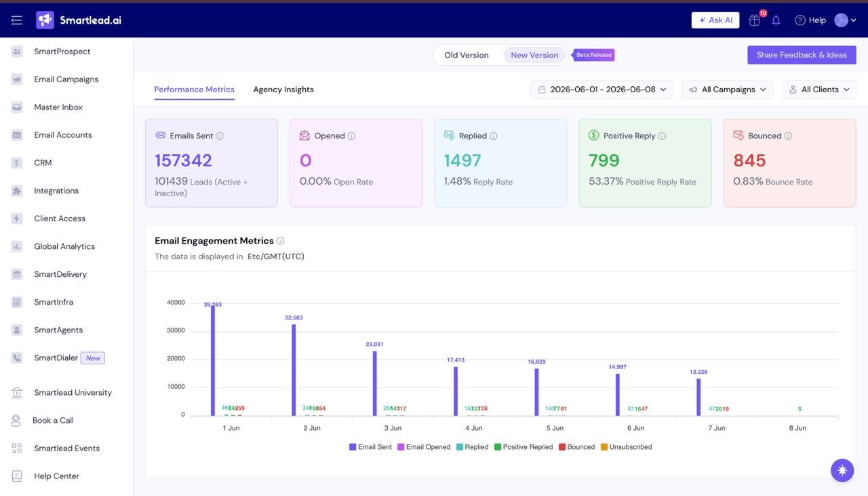Click the Email Campaigns megaphone icon

click(x=17, y=79)
